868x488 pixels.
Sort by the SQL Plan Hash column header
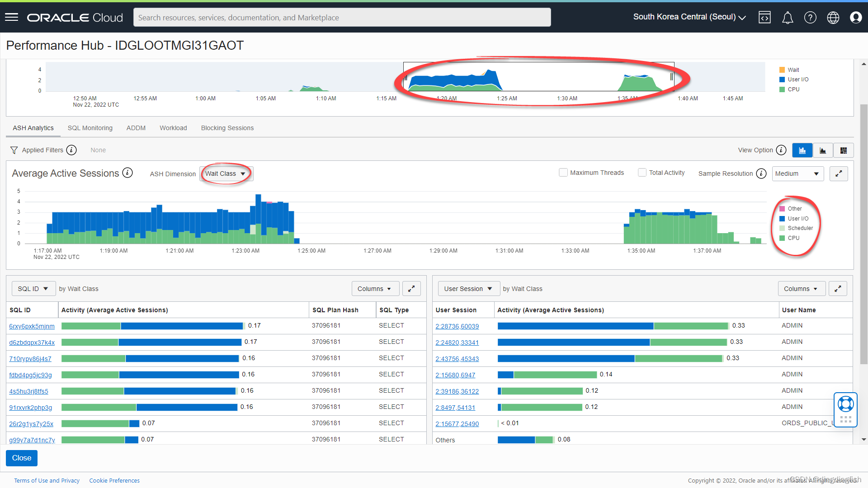(335, 310)
